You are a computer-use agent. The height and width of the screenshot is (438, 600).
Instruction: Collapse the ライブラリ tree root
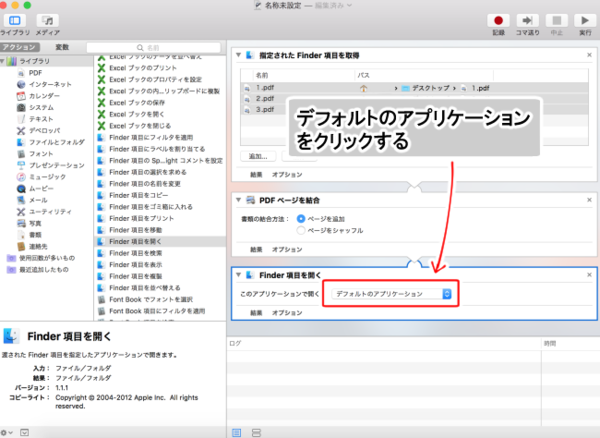(6, 62)
